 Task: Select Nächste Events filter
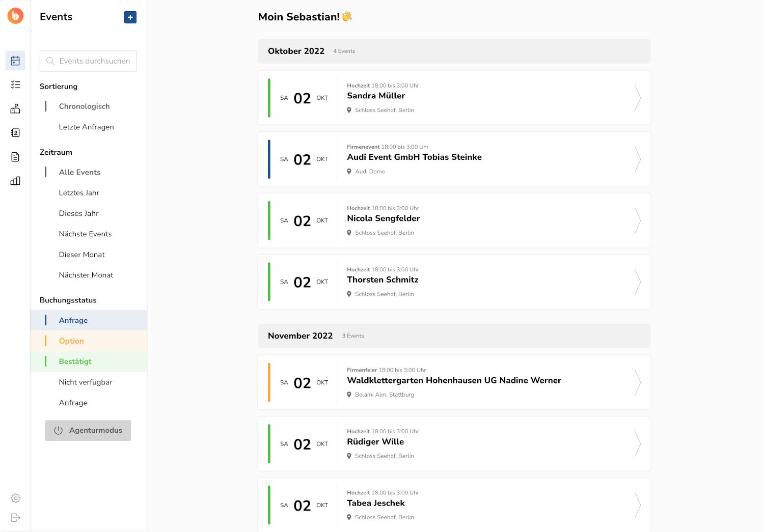[x=85, y=234]
